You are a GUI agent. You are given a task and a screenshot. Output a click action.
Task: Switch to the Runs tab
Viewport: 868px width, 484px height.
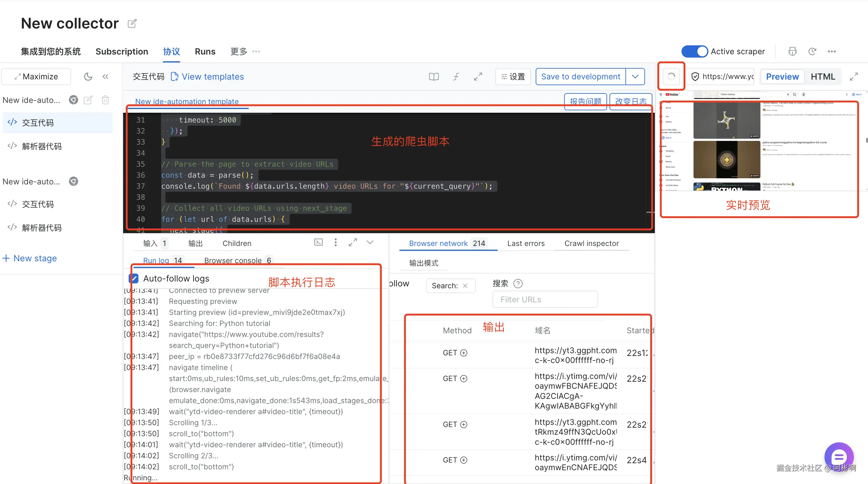click(x=205, y=51)
